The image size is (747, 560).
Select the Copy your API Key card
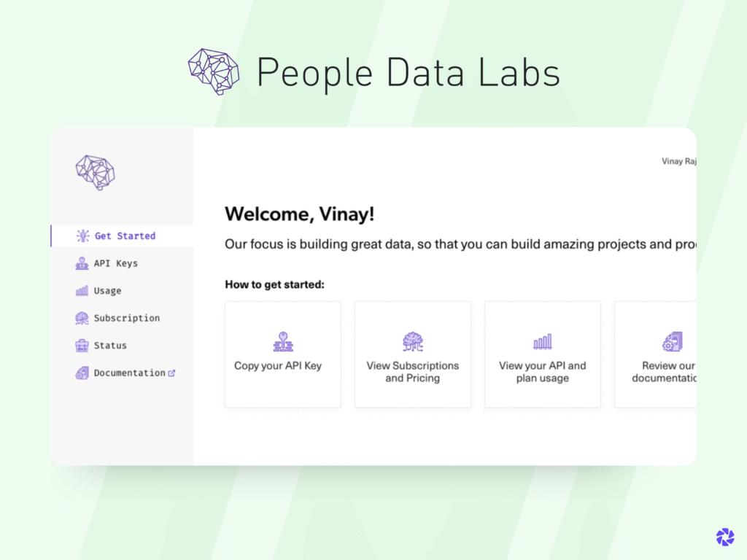pyautogui.click(x=282, y=354)
